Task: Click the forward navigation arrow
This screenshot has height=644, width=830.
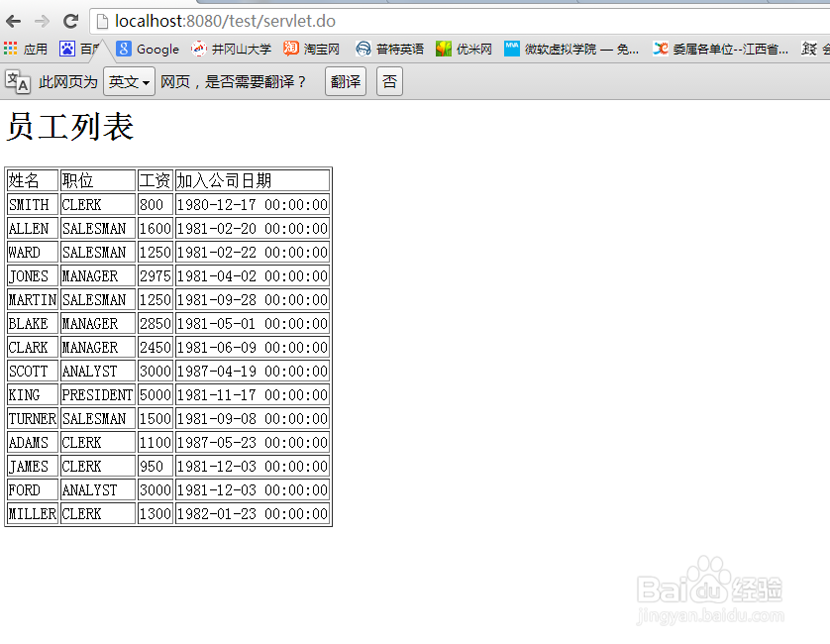Action: [x=40, y=20]
